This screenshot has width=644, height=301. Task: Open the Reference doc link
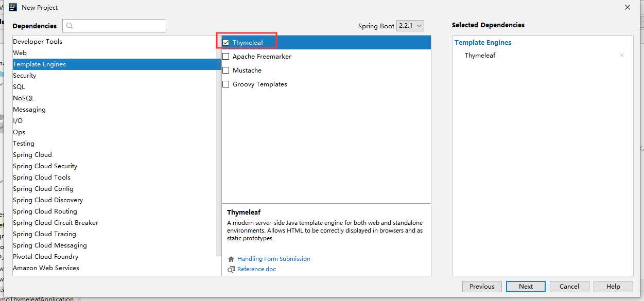pos(256,269)
